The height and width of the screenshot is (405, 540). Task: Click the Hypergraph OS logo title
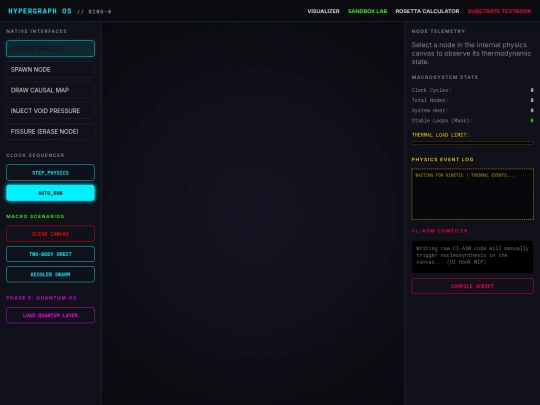tap(40, 11)
